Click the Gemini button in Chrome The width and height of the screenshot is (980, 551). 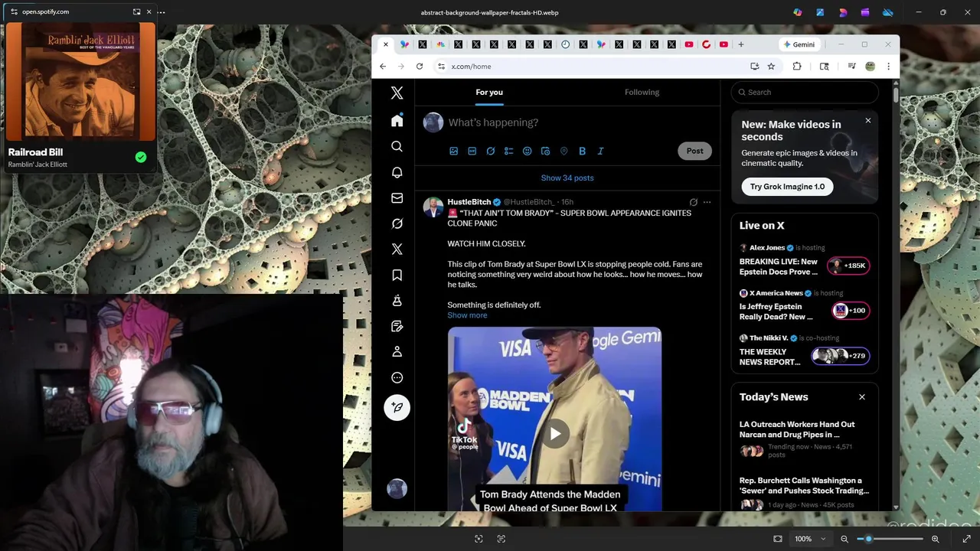pos(799,44)
